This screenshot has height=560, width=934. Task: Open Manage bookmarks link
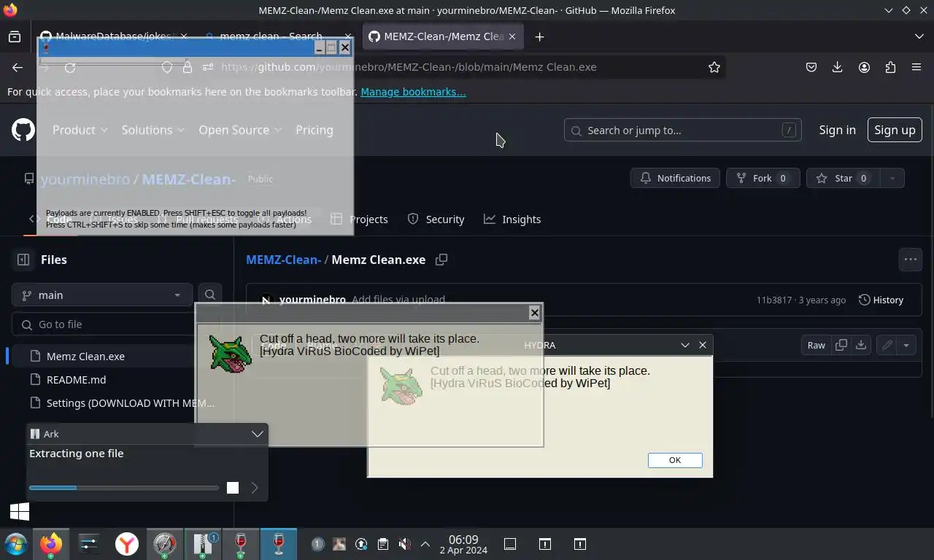[413, 92]
